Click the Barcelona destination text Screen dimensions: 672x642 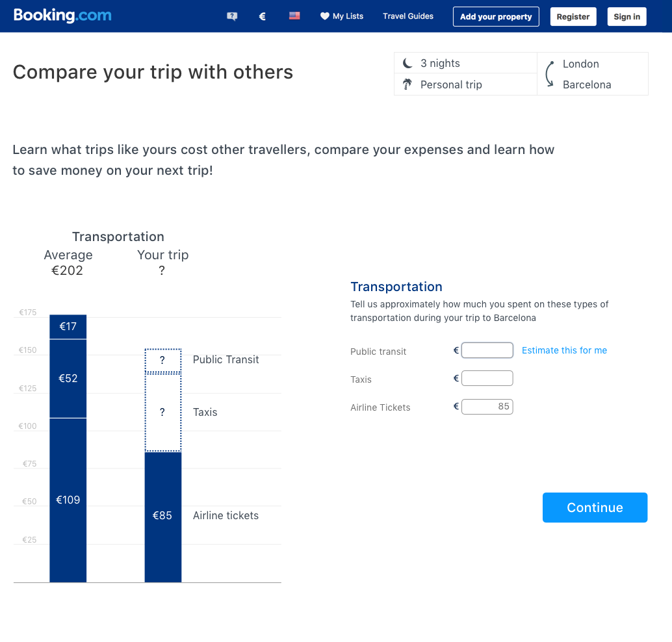(587, 85)
